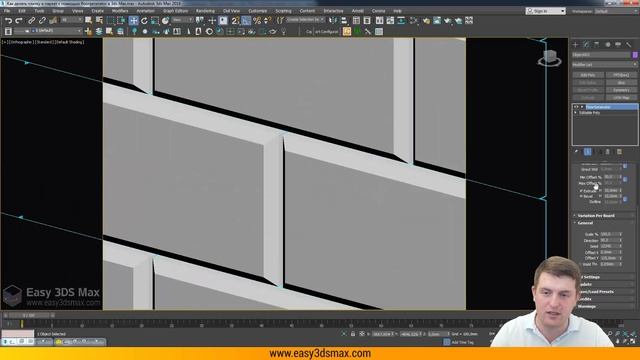Screen dimensions: 640x360
Task: Click the Mirror tool icon
Action: click(333, 20)
